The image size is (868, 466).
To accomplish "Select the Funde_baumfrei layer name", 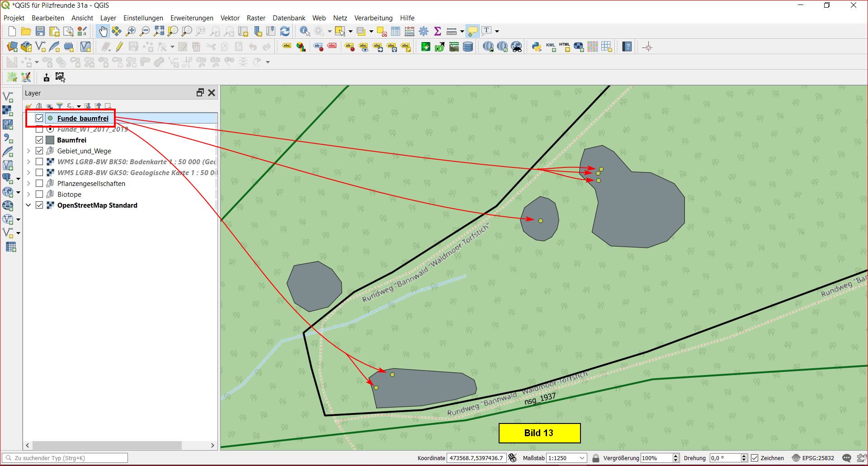I will (83, 119).
